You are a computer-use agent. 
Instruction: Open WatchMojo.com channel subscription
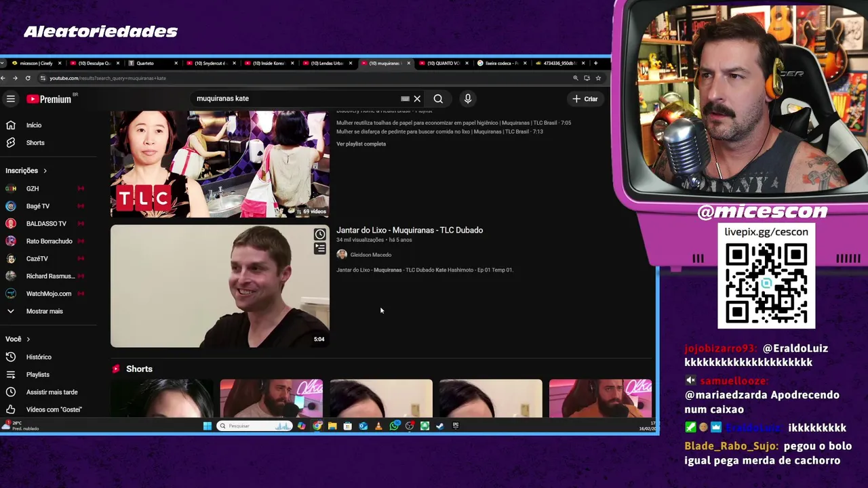[50, 293]
